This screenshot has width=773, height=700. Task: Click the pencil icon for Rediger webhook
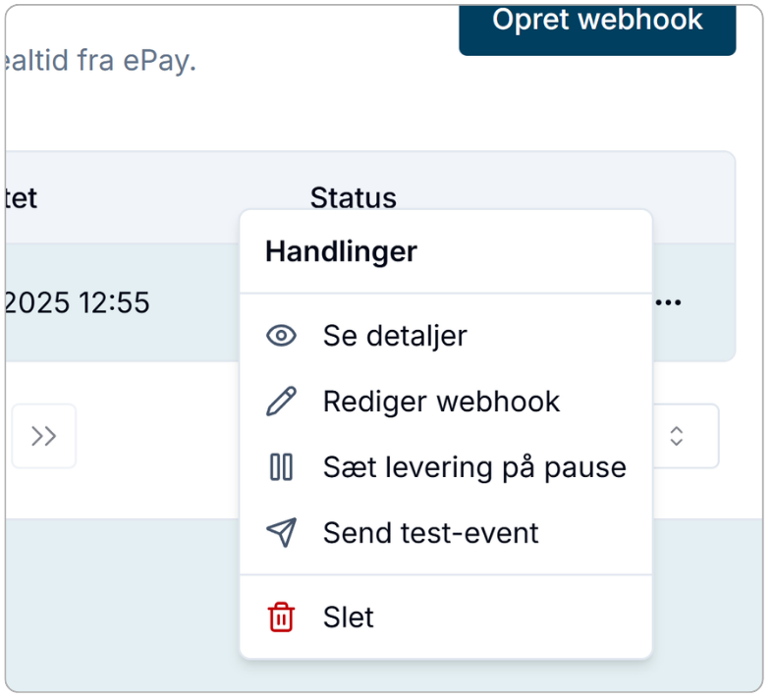(x=282, y=402)
